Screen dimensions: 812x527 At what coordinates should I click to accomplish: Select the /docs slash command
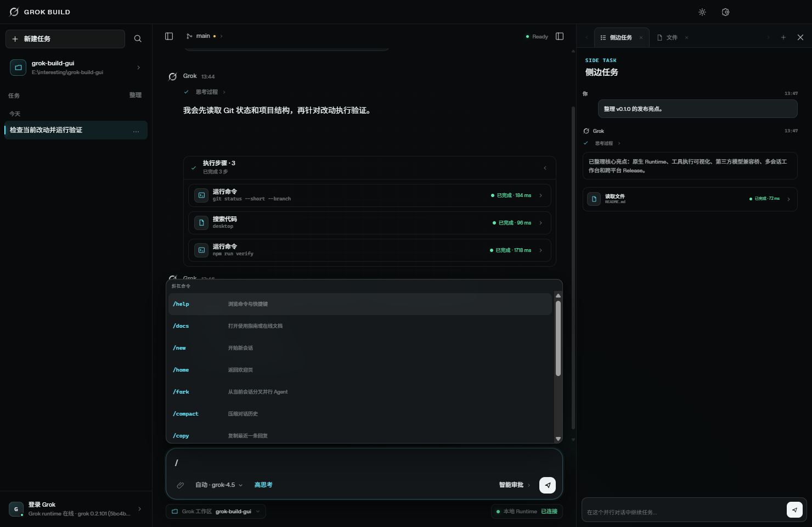[x=360, y=326]
